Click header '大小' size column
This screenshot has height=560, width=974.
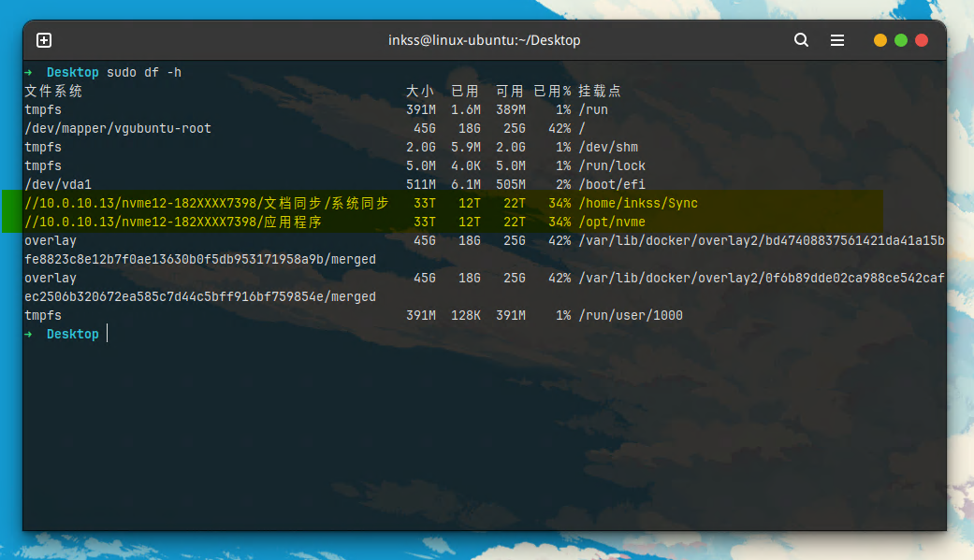pyautogui.click(x=420, y=92)
